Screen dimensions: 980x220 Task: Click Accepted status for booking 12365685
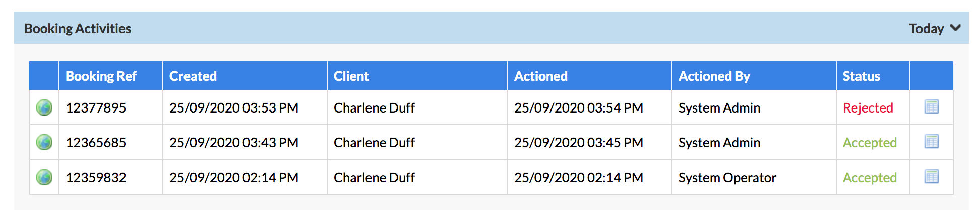point(870,143)
